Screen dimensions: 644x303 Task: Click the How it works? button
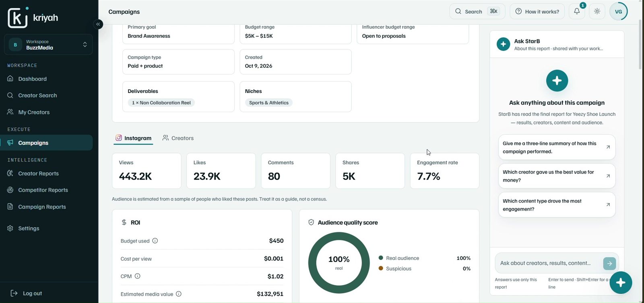[x=537, y=11]
